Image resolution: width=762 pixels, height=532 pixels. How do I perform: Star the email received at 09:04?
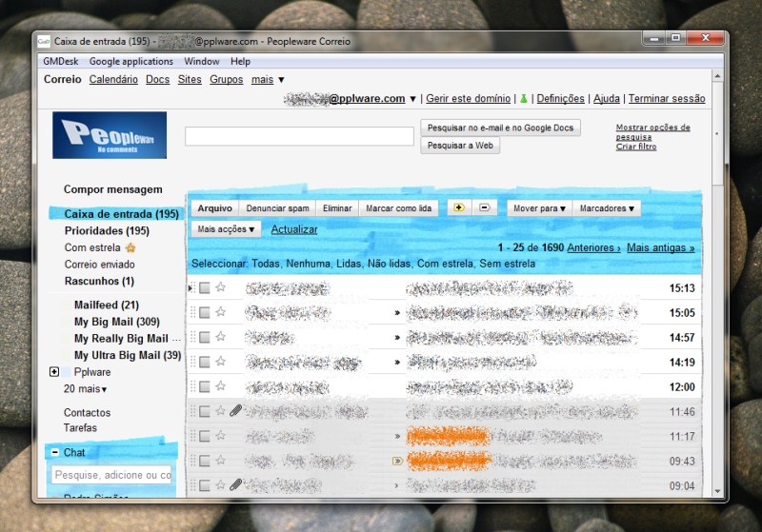(x=221, y=484)
